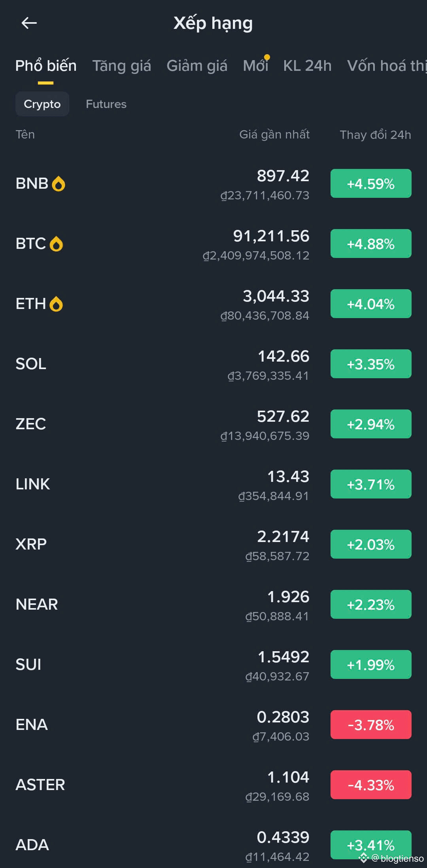427x868 pixels.
Task: Tap the fire icon next to BNB
Action: click(x=59, y=184)
